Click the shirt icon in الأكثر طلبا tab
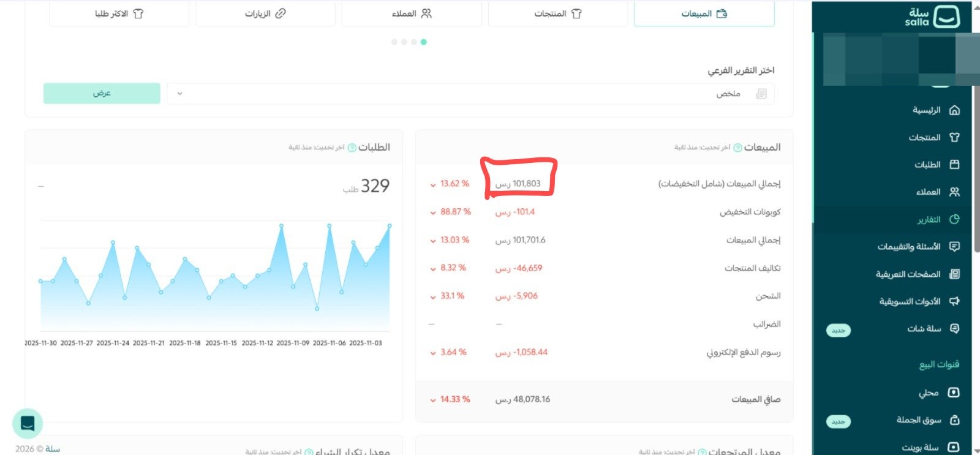This screenshot has height=455, width=980. pyautogui.click(x=138, y=13)
